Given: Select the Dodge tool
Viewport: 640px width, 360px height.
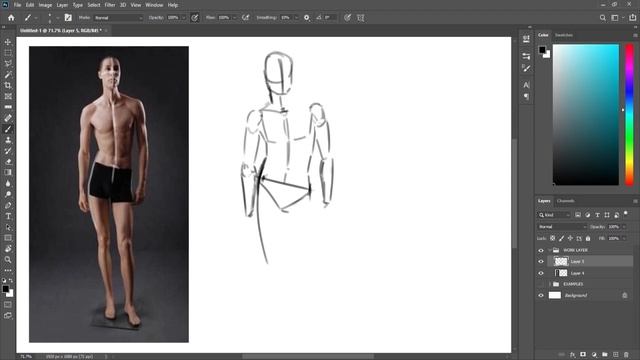Looking at the screenshot, I should click(x=8, y=194).
